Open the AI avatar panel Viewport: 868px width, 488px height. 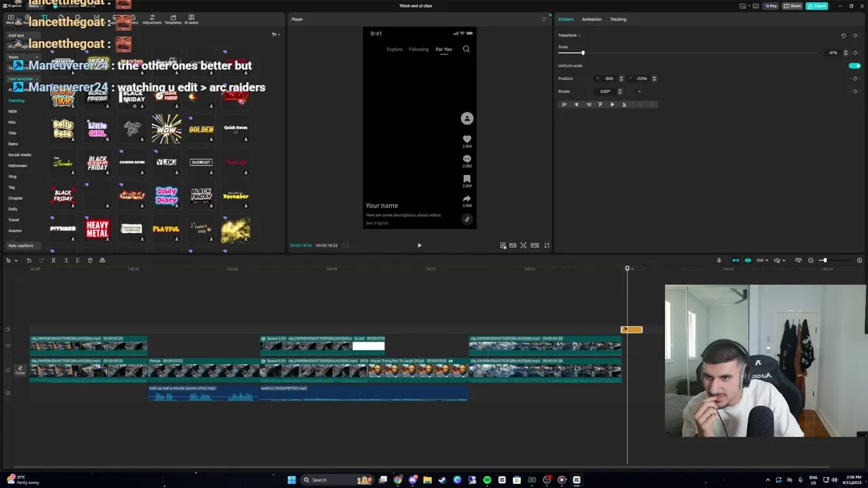(191, 19)
